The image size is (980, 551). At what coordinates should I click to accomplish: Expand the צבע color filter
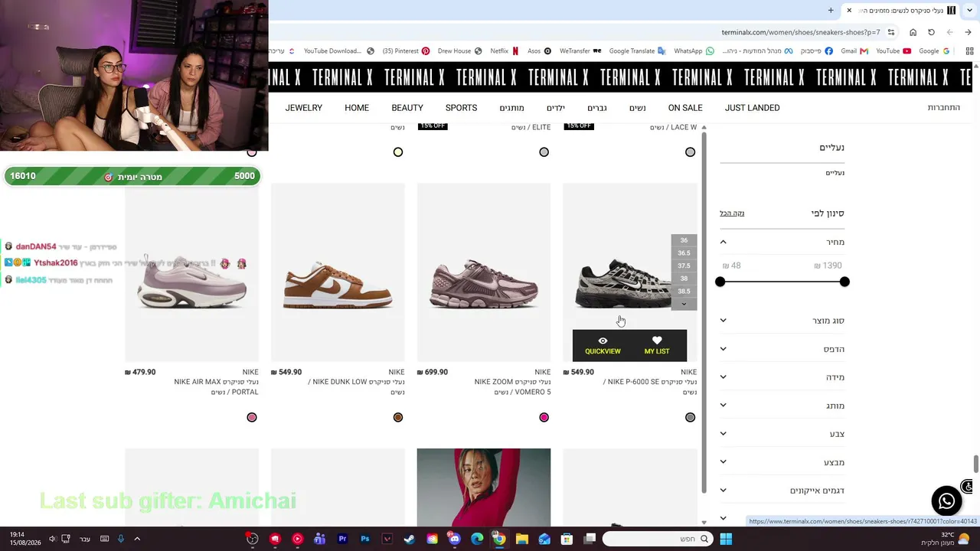(723, 434)
